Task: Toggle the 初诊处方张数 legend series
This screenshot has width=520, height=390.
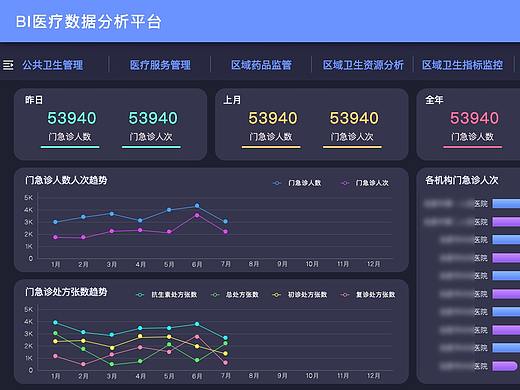Action: pyautogui.click(x=300, y=295)
